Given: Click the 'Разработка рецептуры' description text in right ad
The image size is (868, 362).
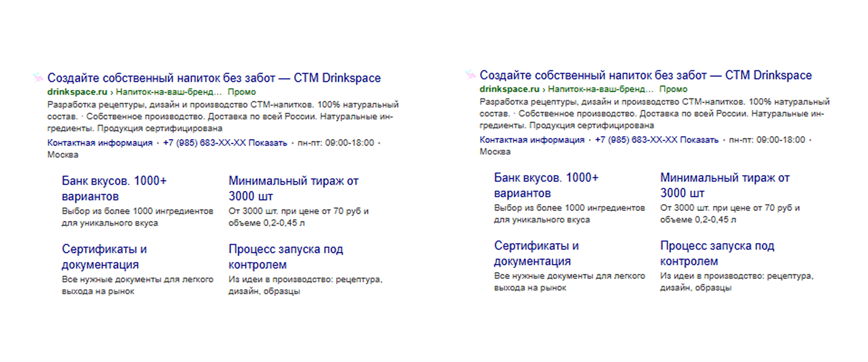Looking at the screenshot, I should click(655, 114).
